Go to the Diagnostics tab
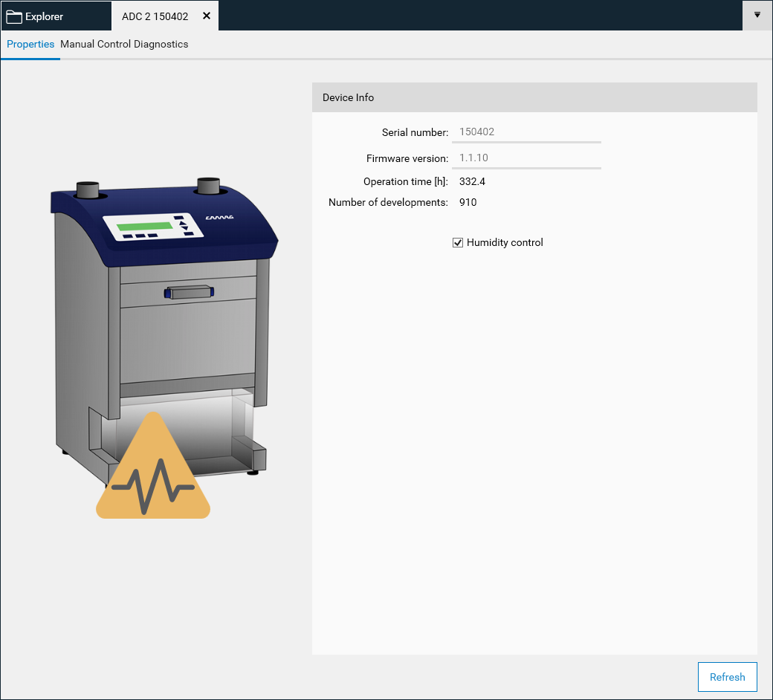773x700 pixels. pos(161,44)
